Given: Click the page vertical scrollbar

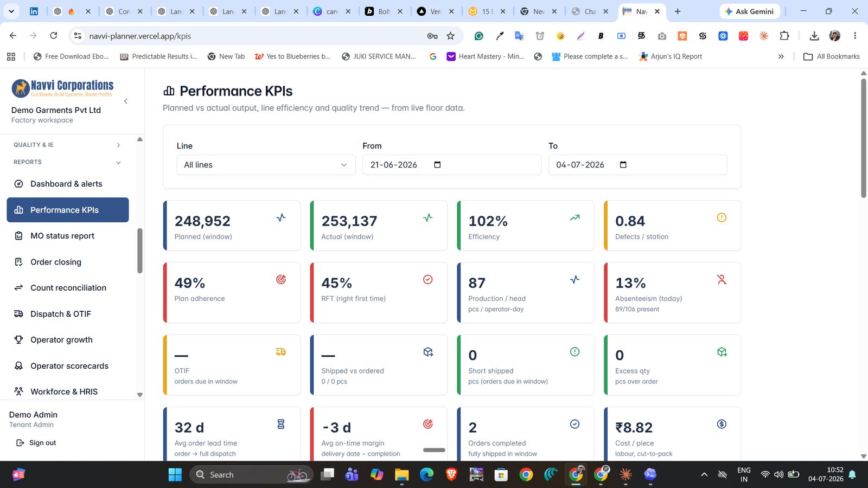Looking at the screenshot, I should [864, 138].
